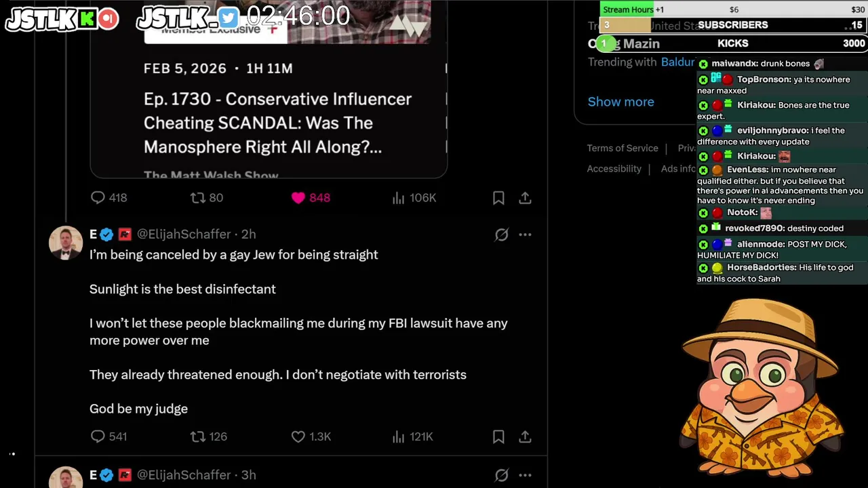The width and height of the screenshot is (868, 488).
Task: Share the Matt Walsh Show episode post
Action: tap(525, 198)
